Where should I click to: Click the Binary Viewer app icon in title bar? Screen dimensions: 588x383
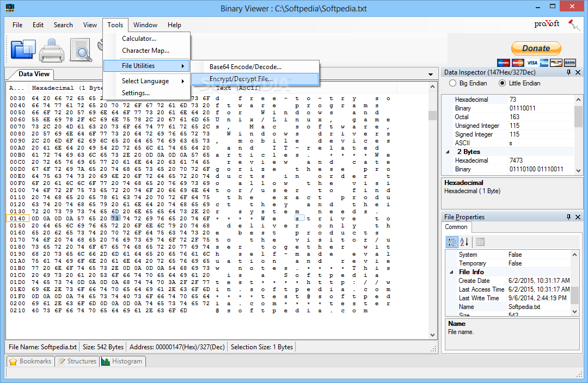pyautogui.click(x=10, y=7)
